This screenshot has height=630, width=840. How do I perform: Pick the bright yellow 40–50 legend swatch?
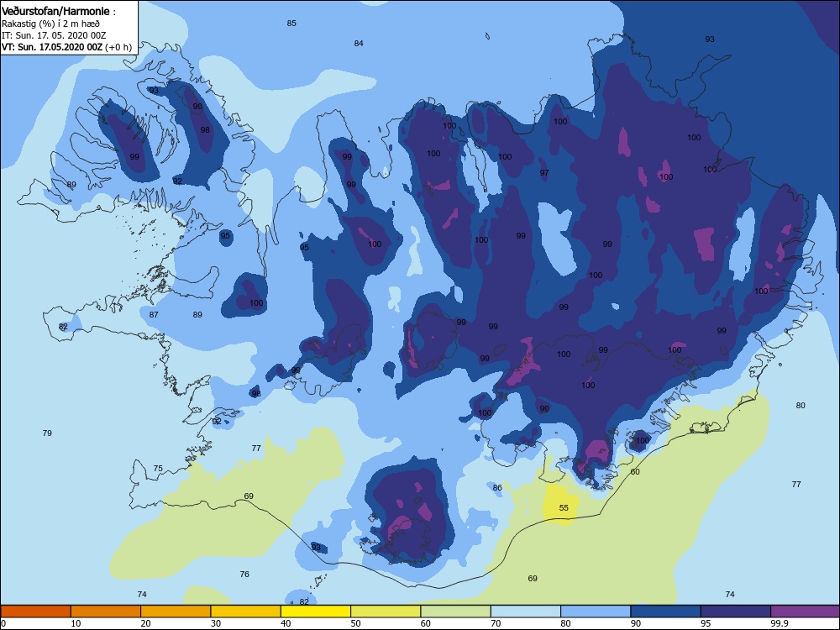pos(316,612)
